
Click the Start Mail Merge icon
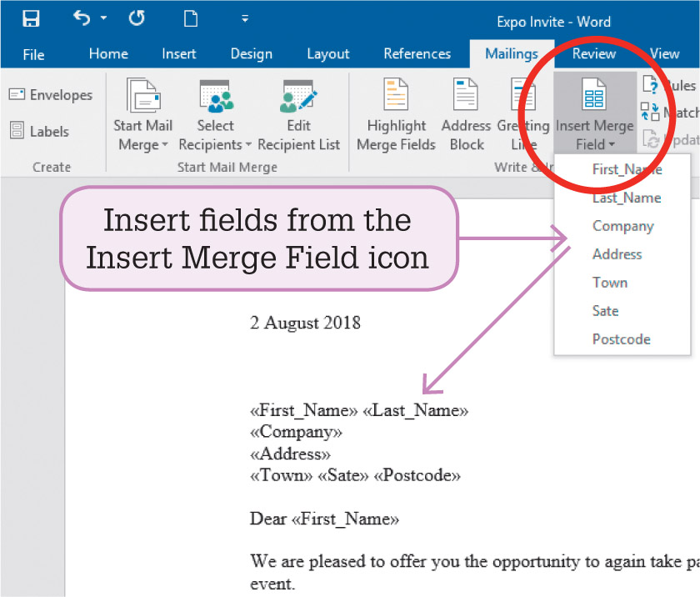[142, 96]
